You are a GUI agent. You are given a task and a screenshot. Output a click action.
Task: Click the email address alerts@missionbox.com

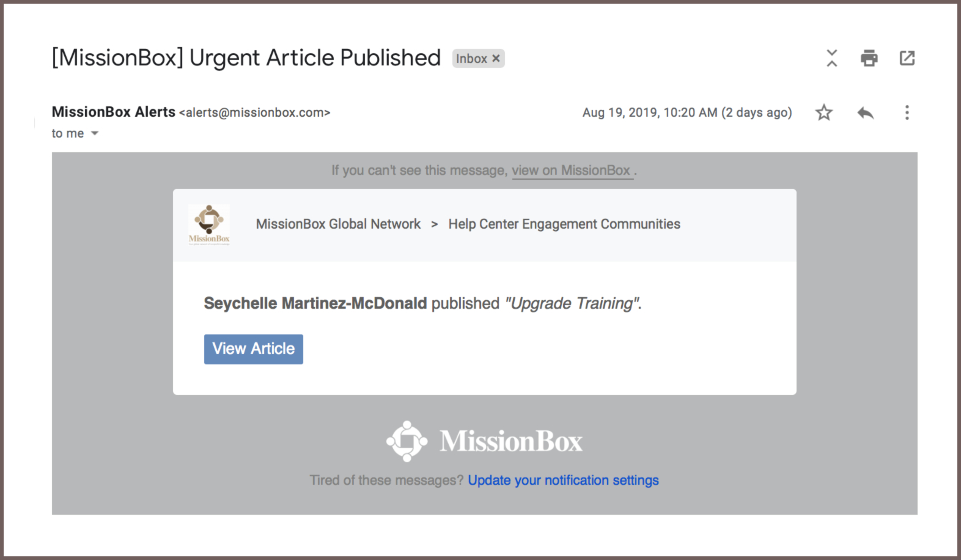point(254,112)
